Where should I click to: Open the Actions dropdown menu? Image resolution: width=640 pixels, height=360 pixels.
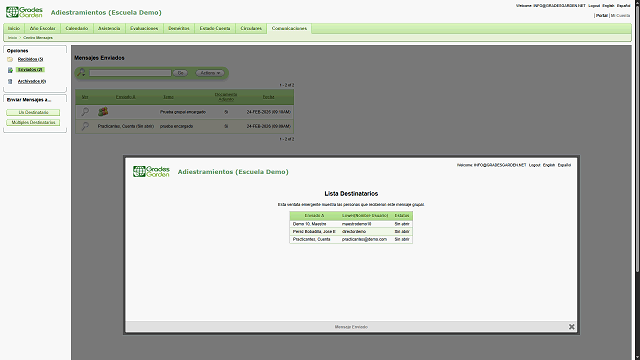(210, 73)
